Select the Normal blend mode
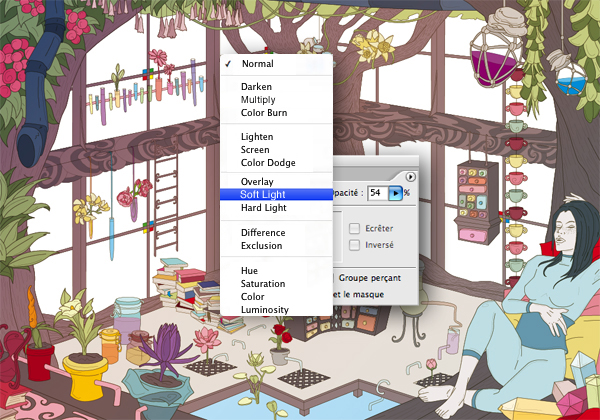 pos(276,63)
